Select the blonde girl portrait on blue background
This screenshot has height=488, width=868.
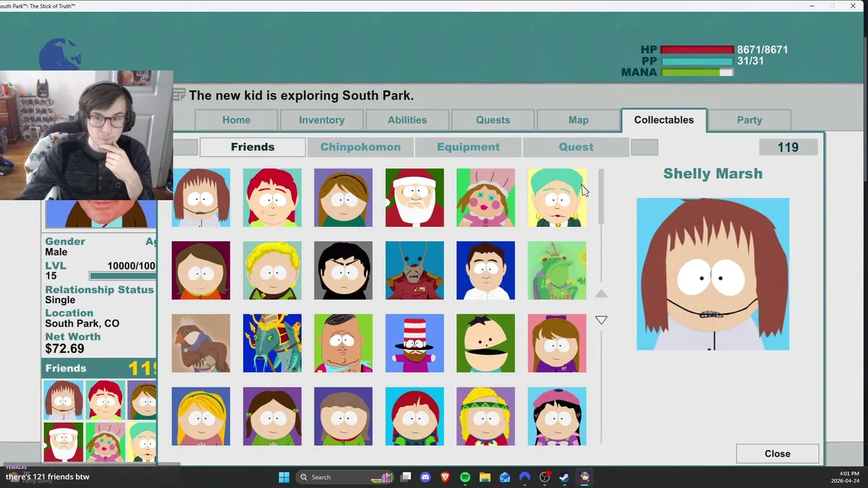[201, 416]
